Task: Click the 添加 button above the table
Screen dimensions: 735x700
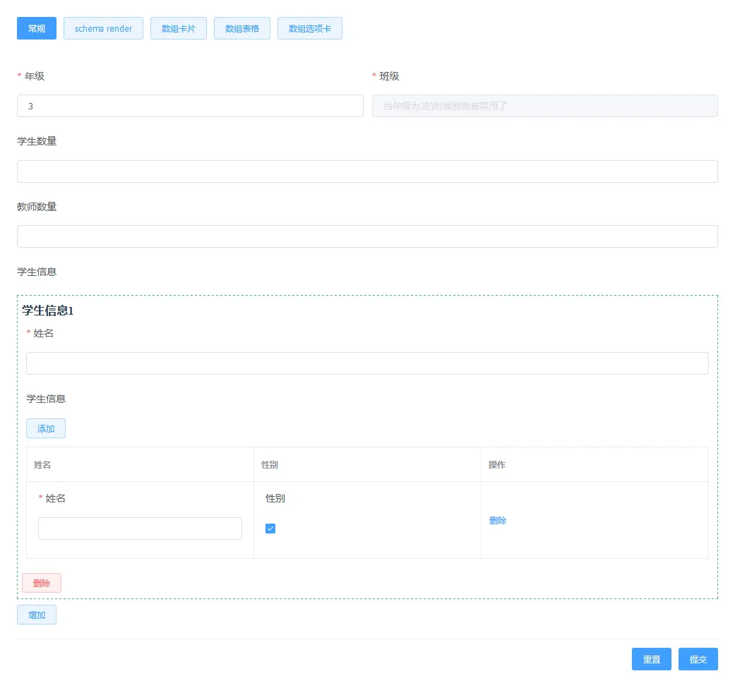Action: (x=45, y=429)
